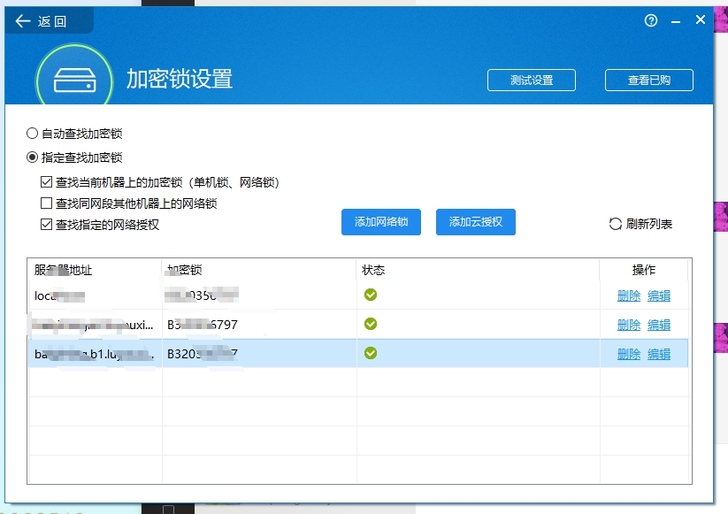Click the lock device icon in header
728x514 pixels.
coord(75,80)
